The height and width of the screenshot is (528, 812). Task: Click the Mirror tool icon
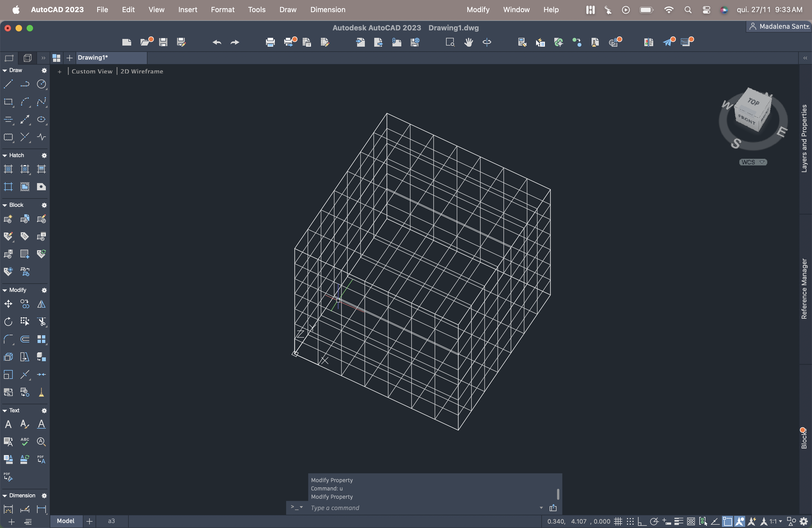pyautogui.click(x=41, y=303)
